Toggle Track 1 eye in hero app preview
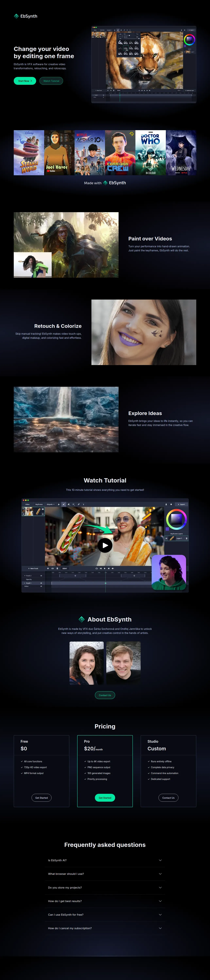This screenshot has width=210, height=980. tap(104, 95)
